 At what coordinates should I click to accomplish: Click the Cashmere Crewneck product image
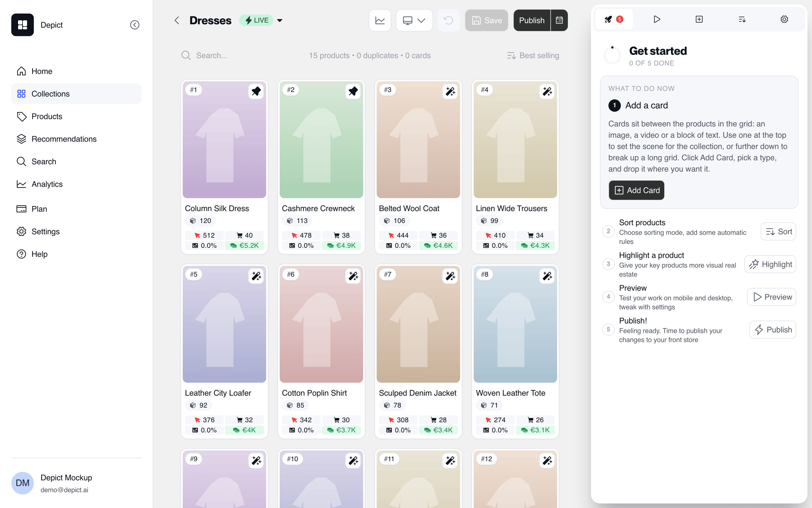point(321,140)
